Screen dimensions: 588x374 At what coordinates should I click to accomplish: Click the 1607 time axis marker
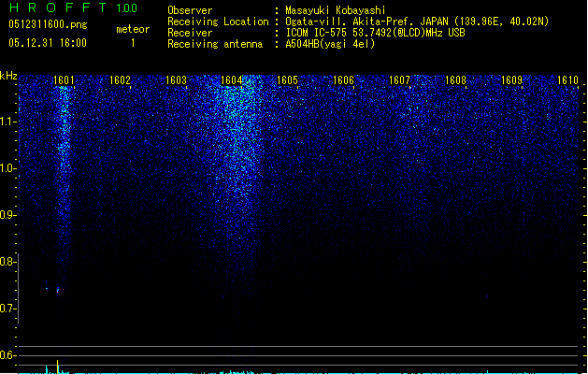(399, 80)
